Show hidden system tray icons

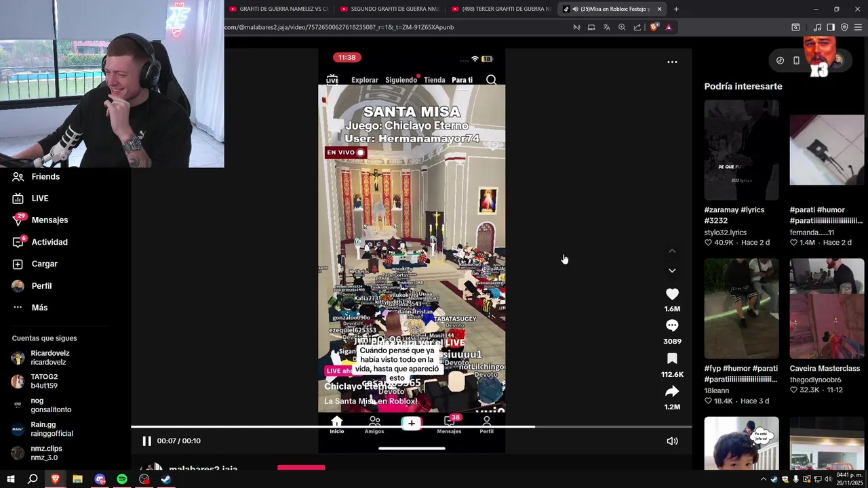pyautogui.click(x=763, y=479)
